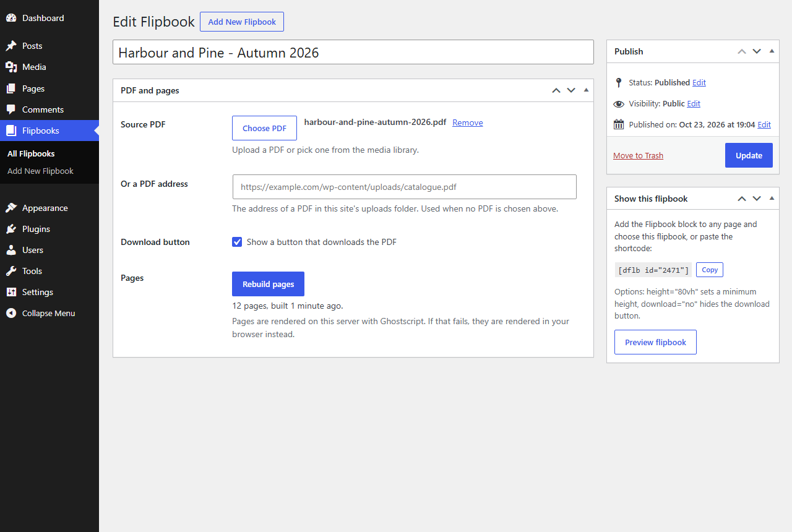Remove the selected source PDF
The height and width of the screenshot is (532, 792).
[x=468, y=122]
